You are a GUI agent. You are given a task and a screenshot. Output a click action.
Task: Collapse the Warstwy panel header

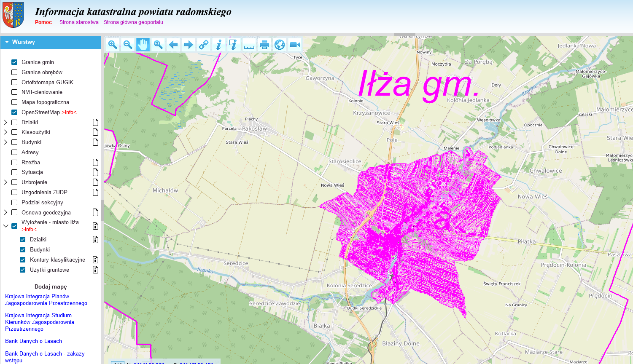[7, 42]
